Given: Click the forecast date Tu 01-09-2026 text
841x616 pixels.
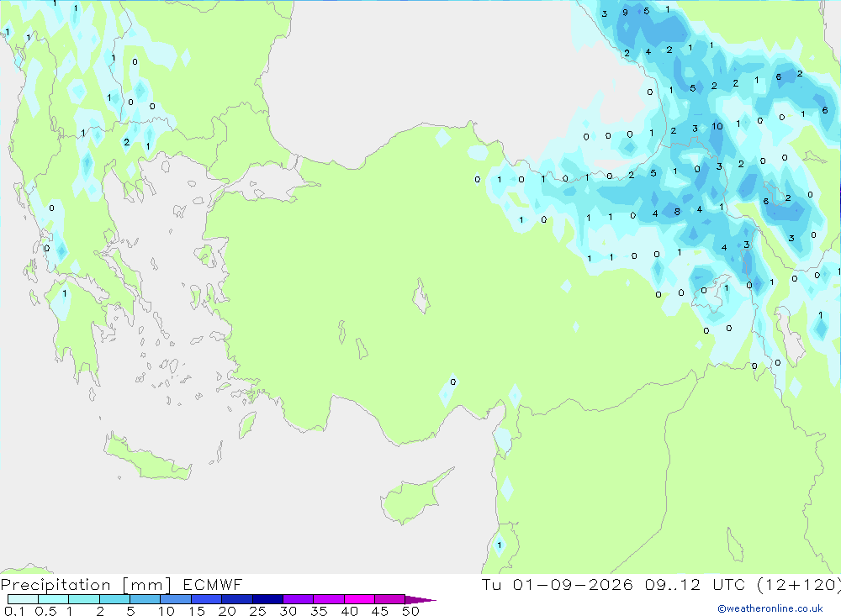Looking at the screenshot, I should (558, 584).
